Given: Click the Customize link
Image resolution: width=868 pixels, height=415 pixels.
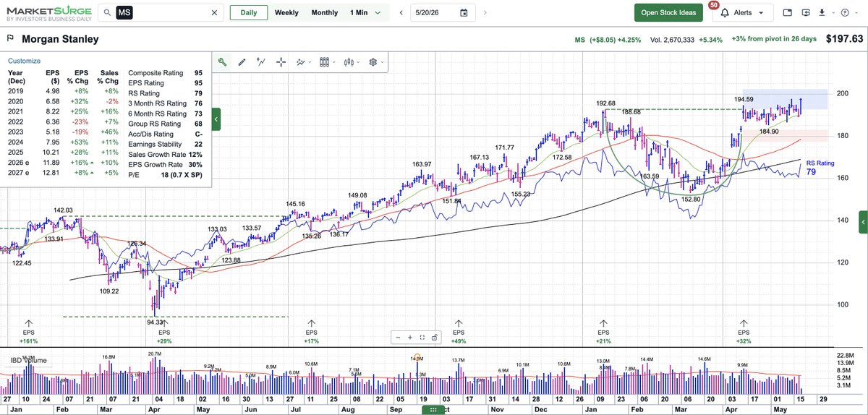Looking at the screenshot, I should (x=24, y=61).
